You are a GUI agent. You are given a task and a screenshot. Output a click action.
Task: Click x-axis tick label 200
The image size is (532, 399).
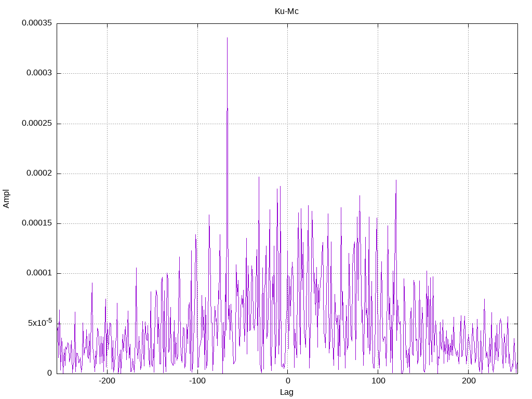(x=469, y=381)
